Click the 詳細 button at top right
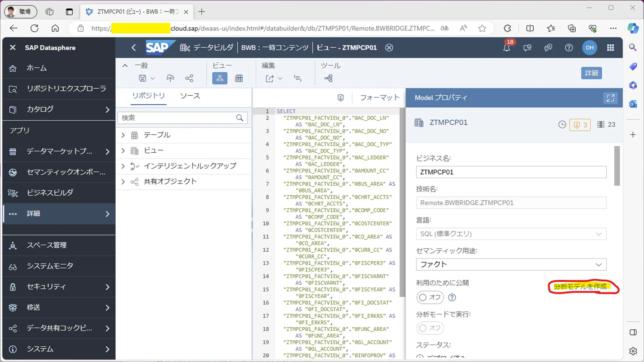The image size is (644, 362). (x=591, y=73)
